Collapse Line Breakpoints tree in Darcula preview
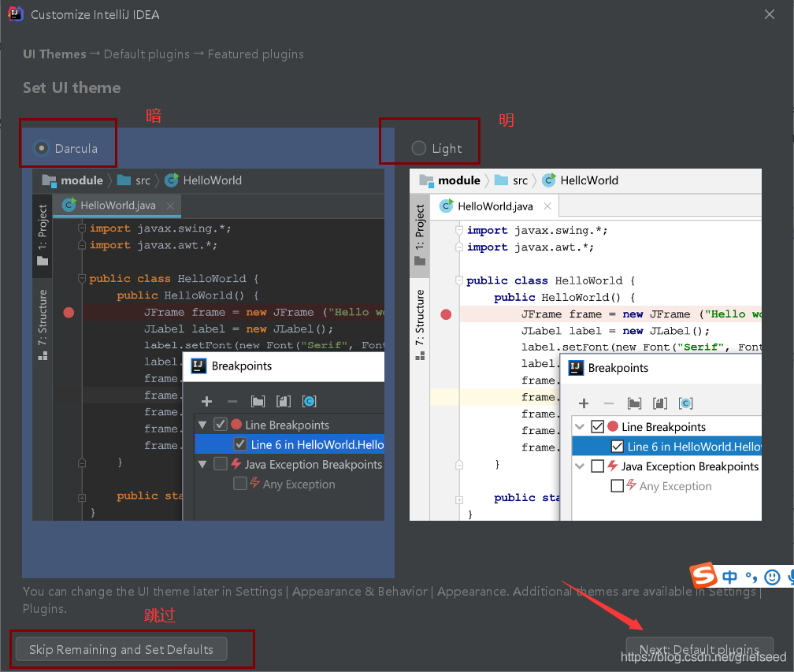Viewport: 794px width, 672px height. [x=202, y=425]
